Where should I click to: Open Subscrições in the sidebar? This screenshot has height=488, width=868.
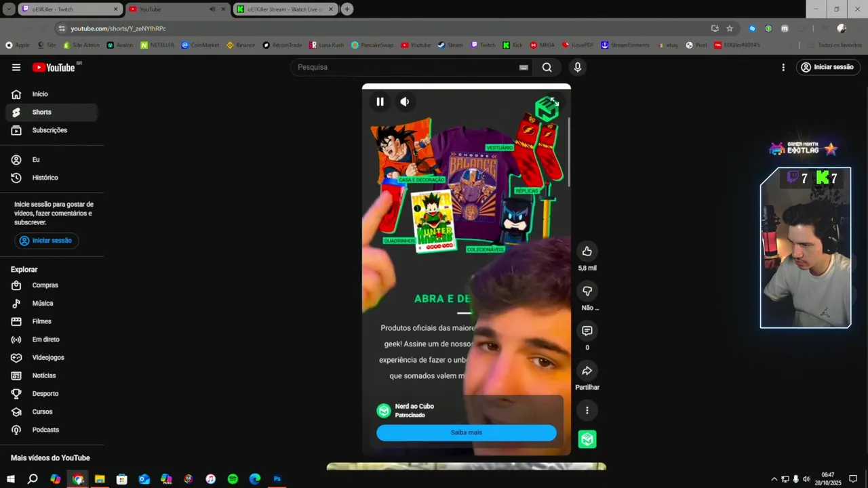[x=52, y=130]
